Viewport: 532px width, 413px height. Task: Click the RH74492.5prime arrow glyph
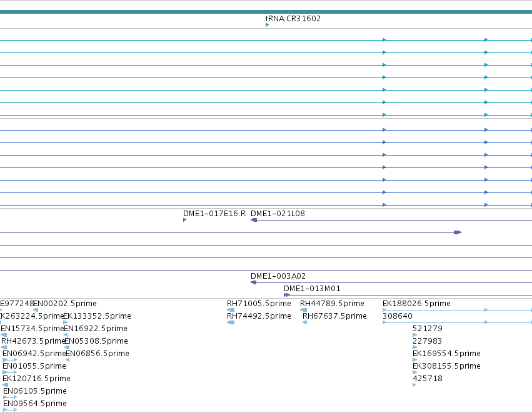pyautogui.click(x=231, y=322)
